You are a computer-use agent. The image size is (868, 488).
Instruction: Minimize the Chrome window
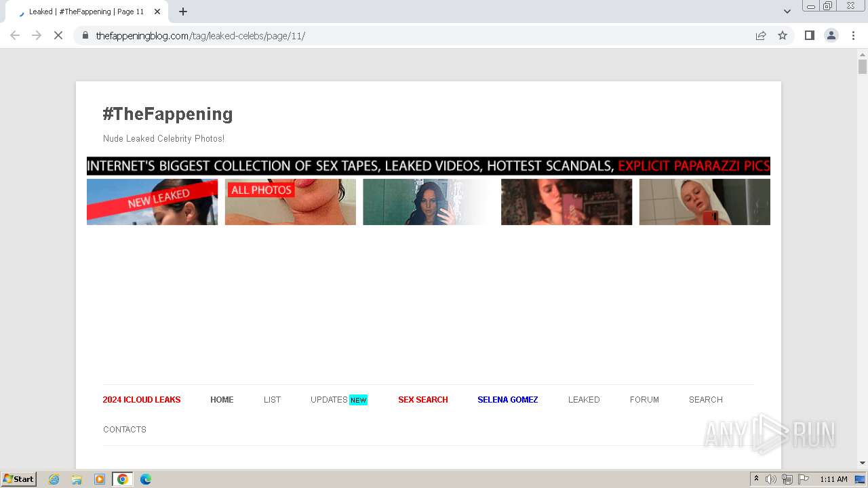click(x=811, y=6)
